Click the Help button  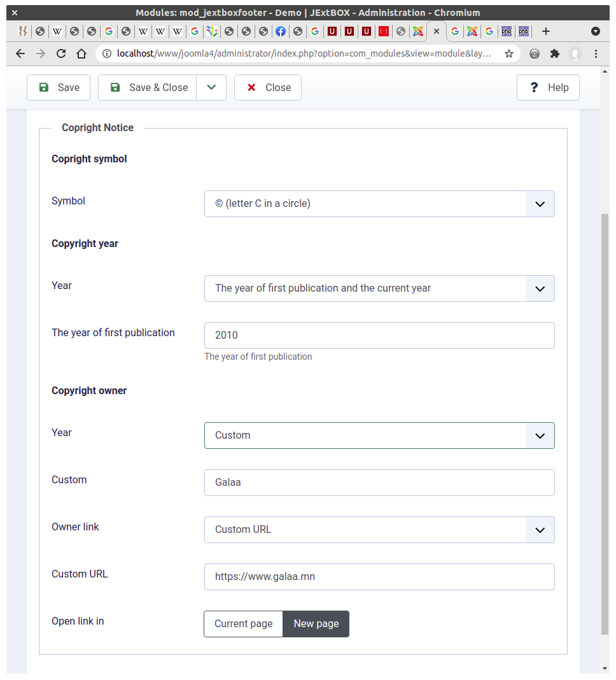(548, 88)
